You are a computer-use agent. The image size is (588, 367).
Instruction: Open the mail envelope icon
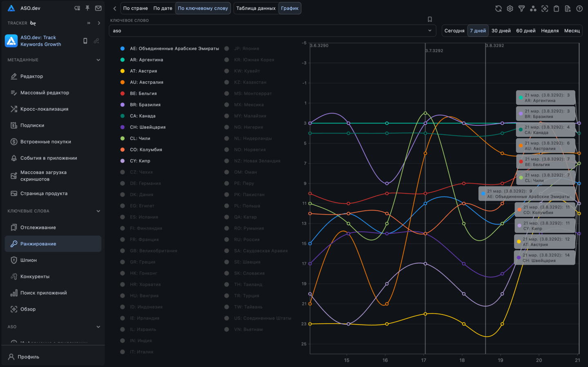(x=98, y=8)
